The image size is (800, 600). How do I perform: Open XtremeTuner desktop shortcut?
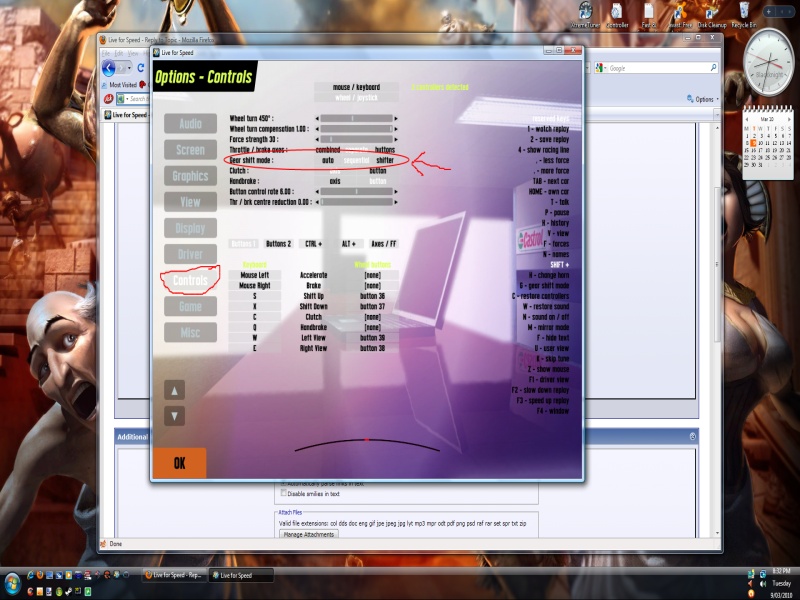(x=585, y=14)
